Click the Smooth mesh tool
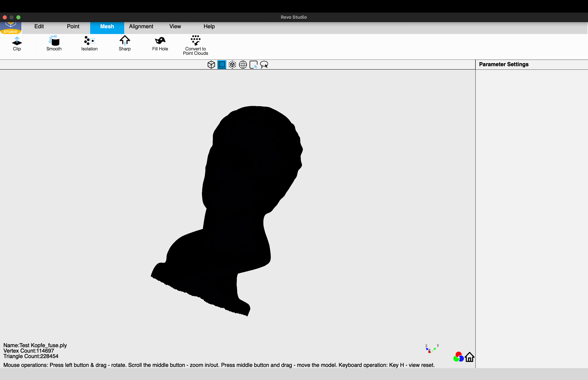Screen dimensions: 588x380 (x=54, y=44)
